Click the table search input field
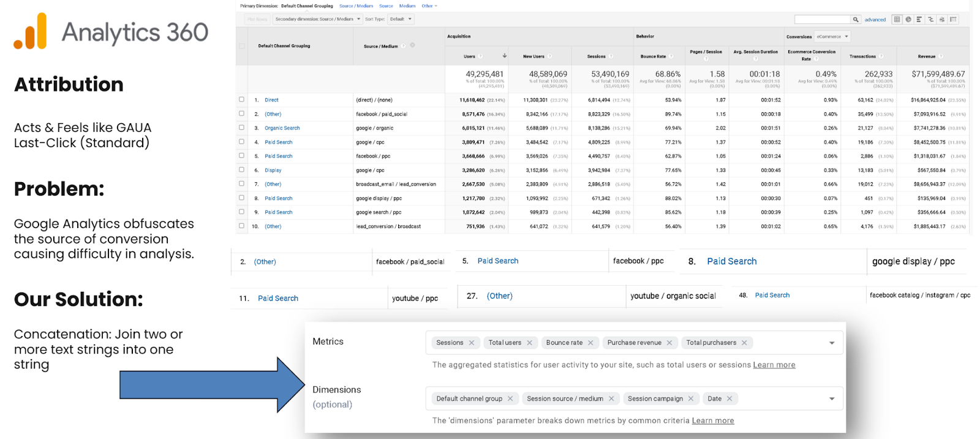The width and height of the screenshot is (980, 439). (823, 20)
